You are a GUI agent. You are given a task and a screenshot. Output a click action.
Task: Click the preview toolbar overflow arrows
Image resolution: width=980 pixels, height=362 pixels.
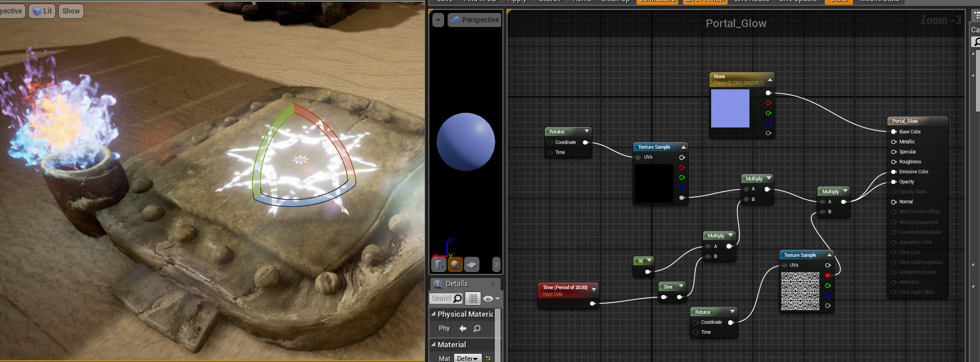496,264
